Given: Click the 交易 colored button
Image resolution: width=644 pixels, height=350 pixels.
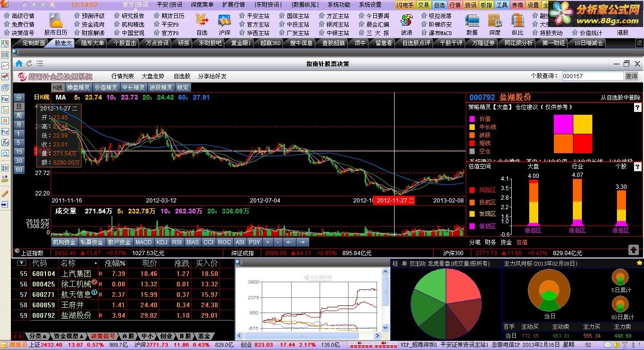Looking at the screenshot, I should [424, 5].
